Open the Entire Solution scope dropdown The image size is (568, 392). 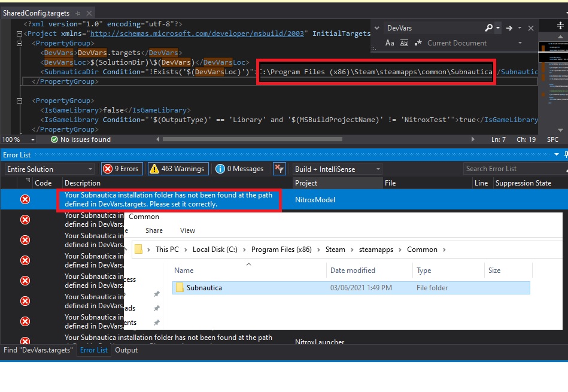[50, 169]
